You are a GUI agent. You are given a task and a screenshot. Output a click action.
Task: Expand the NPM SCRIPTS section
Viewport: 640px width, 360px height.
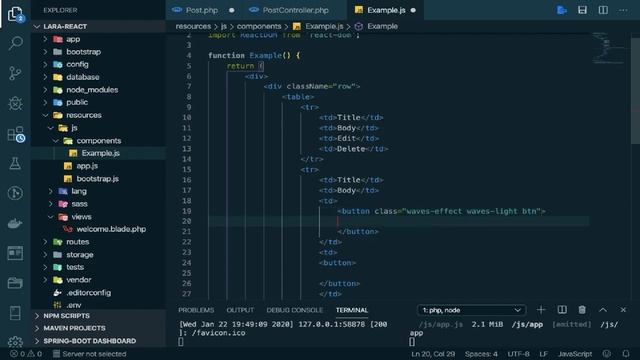pos(98,316)
